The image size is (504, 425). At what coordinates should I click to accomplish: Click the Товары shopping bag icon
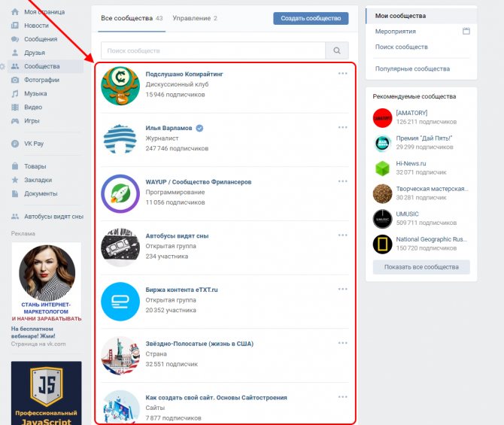pos(15,166)
